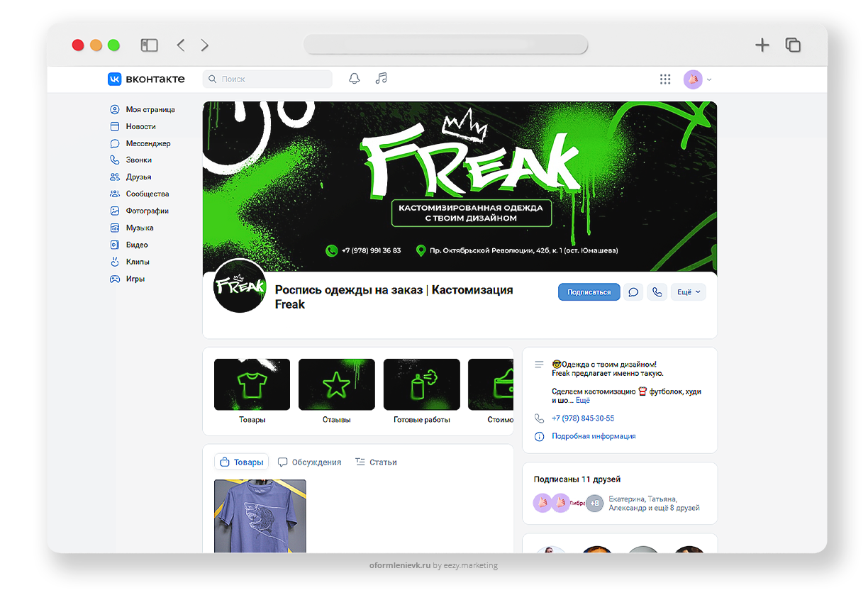Open new browser tab with plus icon
868x600 pixels.
coord(762,45)
